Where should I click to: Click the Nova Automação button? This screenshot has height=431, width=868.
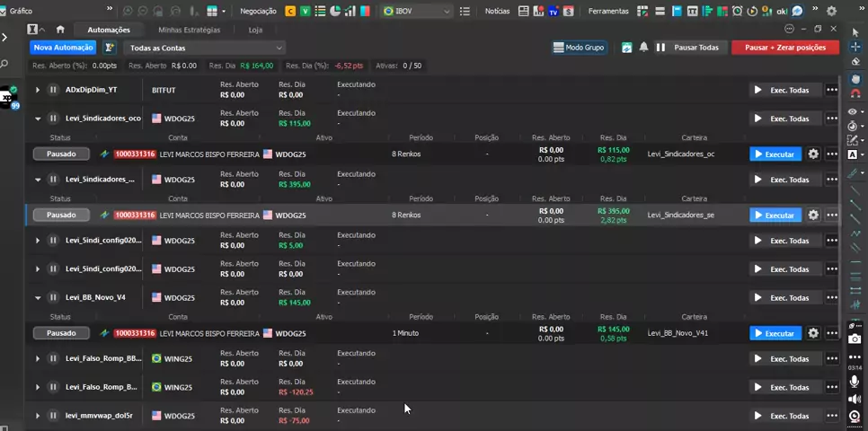coord(63,48)
